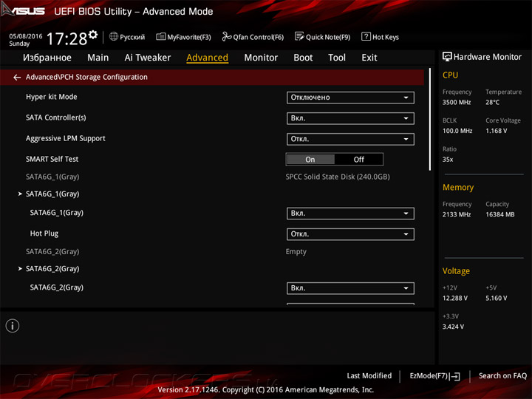Click the Hot Plug label
532x399 pixels.
tap(44, 233)
